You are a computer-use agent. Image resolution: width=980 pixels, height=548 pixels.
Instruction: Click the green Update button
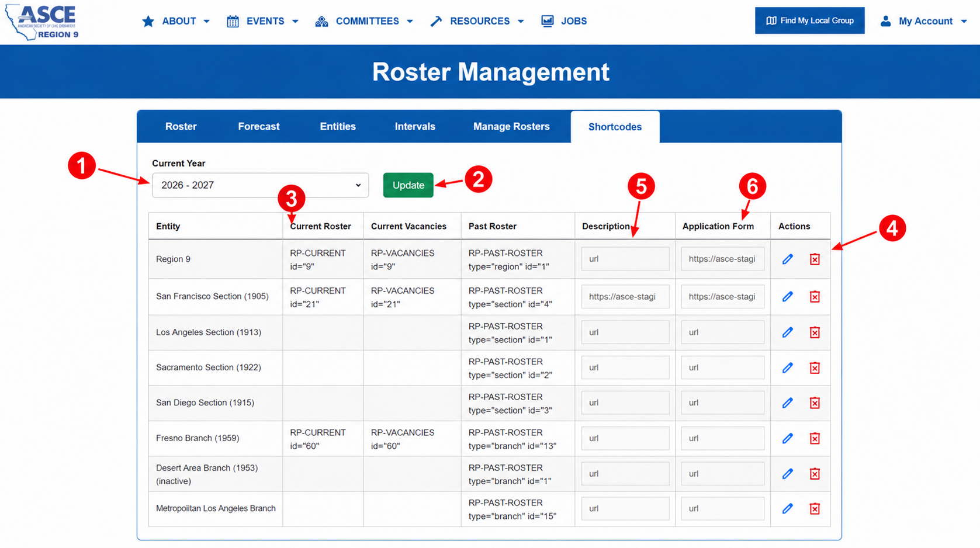click(x=408, y=185)
